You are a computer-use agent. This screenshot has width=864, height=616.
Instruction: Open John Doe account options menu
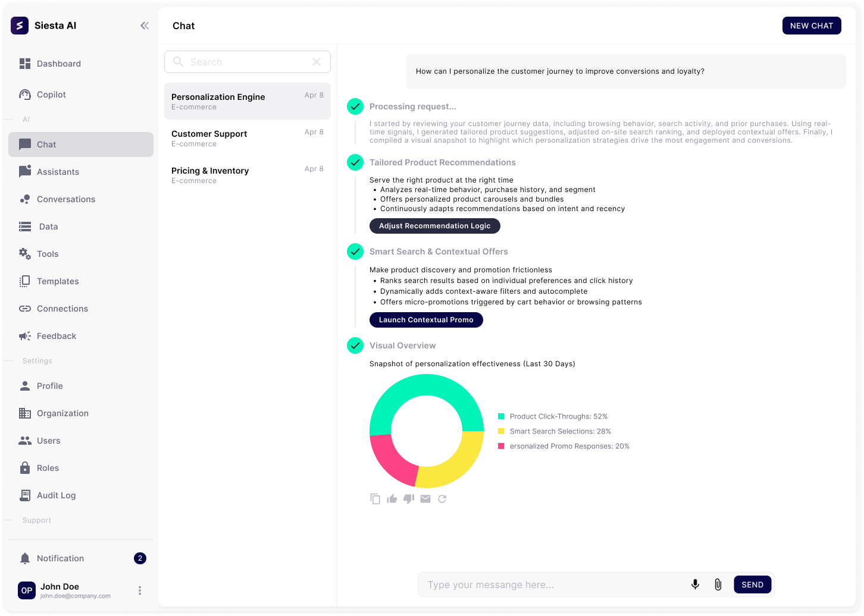pos(140,590)
